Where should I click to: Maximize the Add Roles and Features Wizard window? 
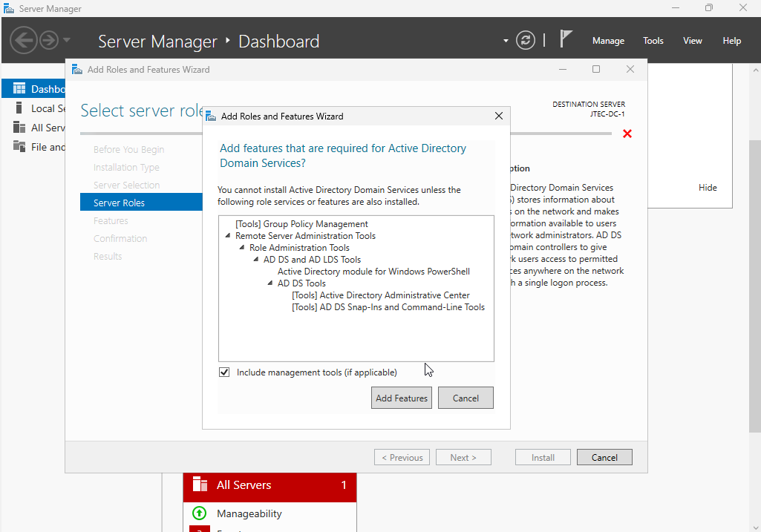[x=596, y=69]
